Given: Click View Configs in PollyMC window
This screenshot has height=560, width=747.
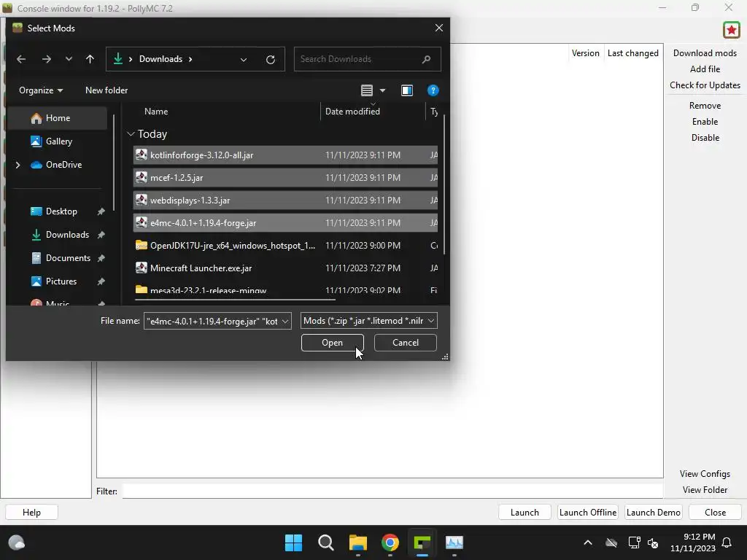Looking at the screenshot, I should click(x=705, y=474).
